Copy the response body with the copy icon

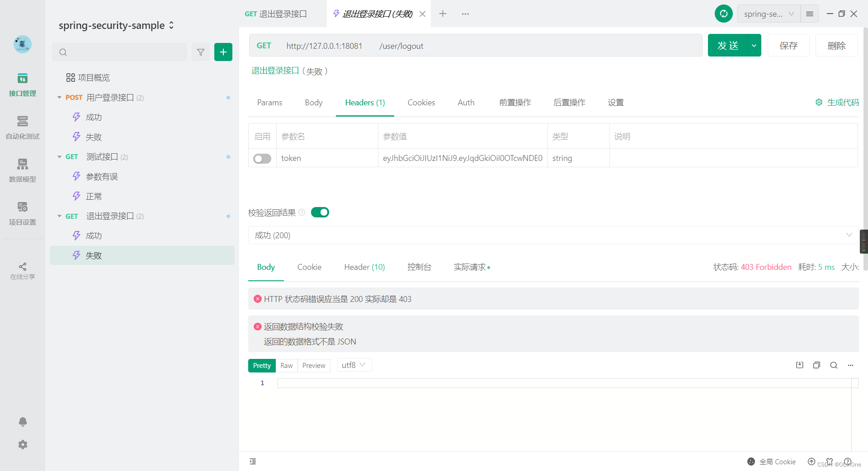click(816, 365)
